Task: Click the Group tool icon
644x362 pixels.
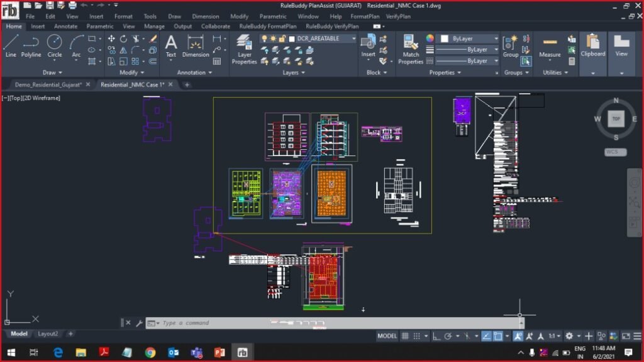Action: click(511, 46)
